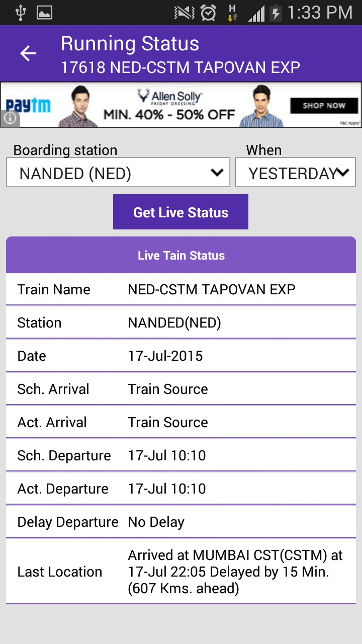Open the When YESTERDAY dropdown
The width and height of the screenshot is (362, 644).
pyautogui.click(x=296, y=173)
